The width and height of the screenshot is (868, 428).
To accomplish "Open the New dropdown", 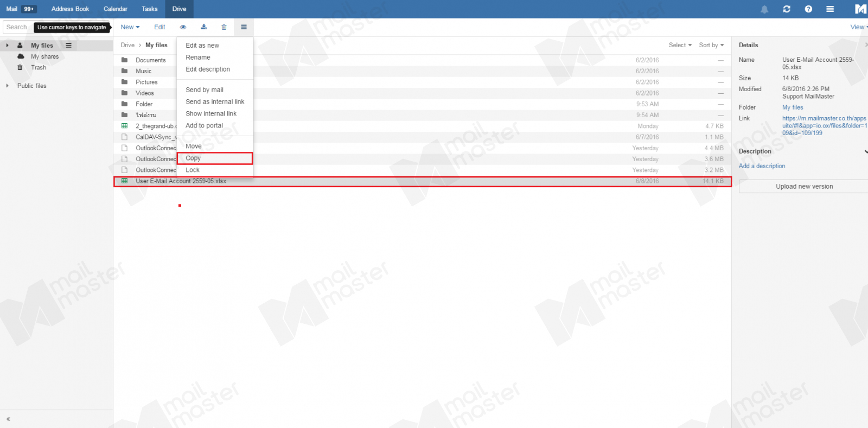I will [x=130, y=27].
